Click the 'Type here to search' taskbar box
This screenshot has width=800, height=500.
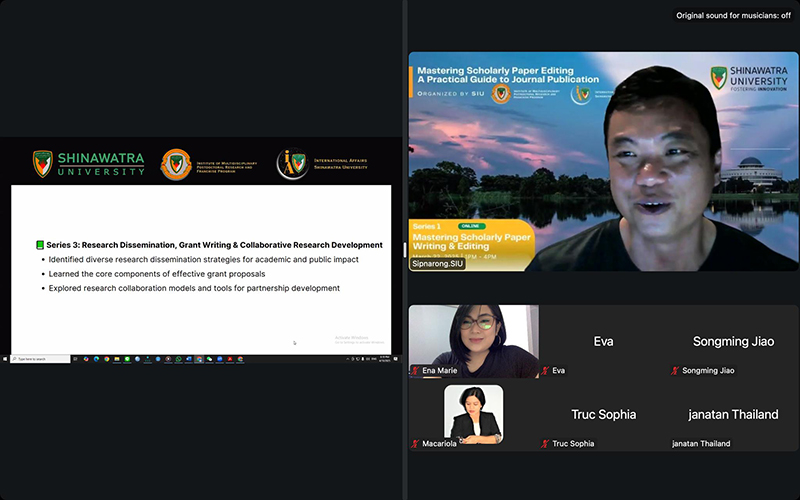coord(40,359)
